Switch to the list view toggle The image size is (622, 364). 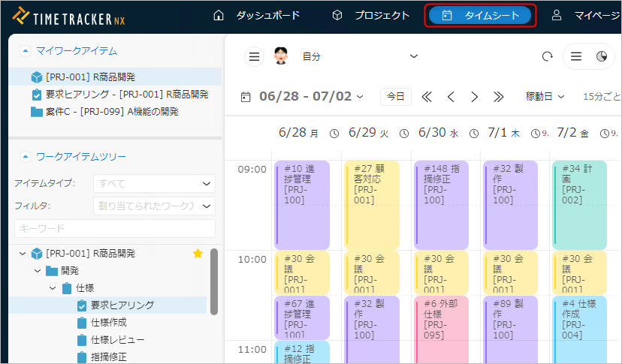click(x=575, y=56)
